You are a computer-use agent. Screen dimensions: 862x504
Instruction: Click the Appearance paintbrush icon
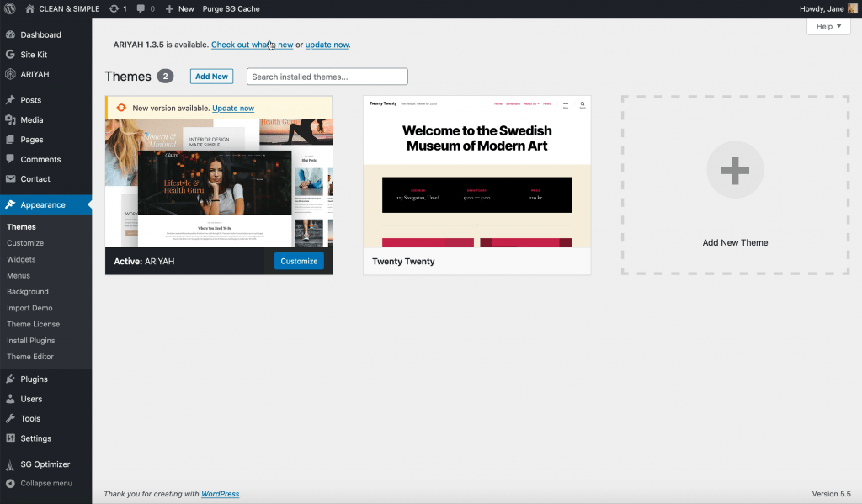pyautogui.click(x=12, y=204)
